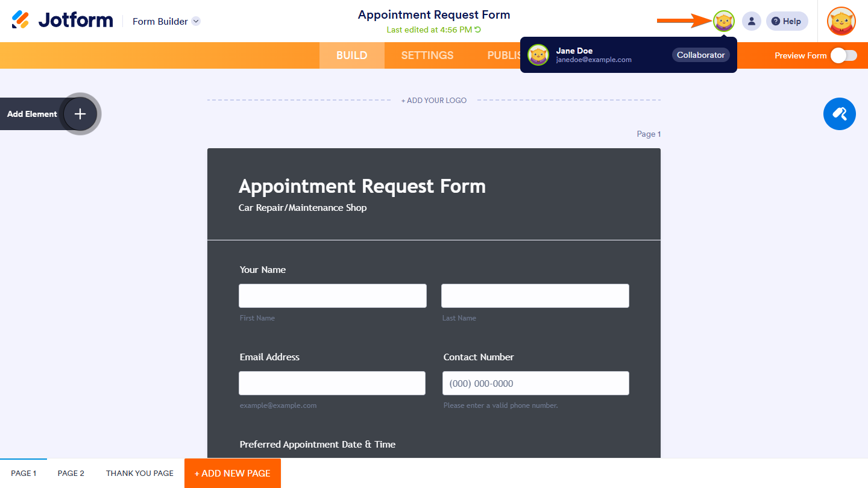Open the Form Builder dropdown chevron
The image size is (868, 488).
[196, 21]
